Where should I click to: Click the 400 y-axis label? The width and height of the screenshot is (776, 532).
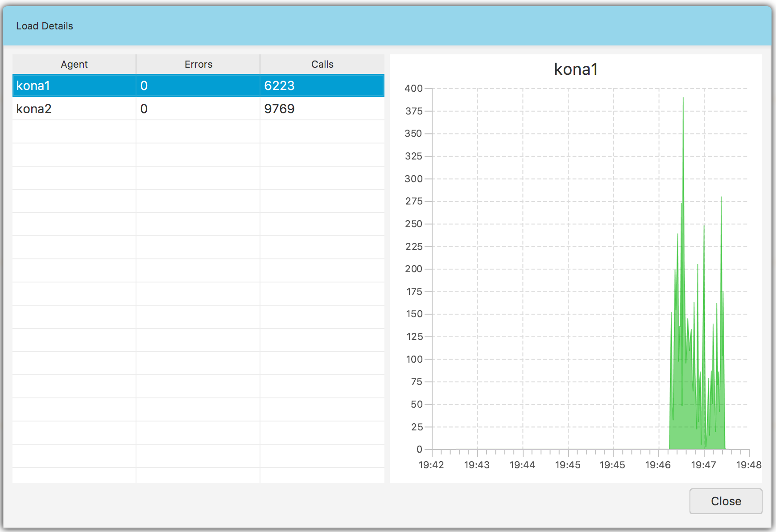[413, 88]
